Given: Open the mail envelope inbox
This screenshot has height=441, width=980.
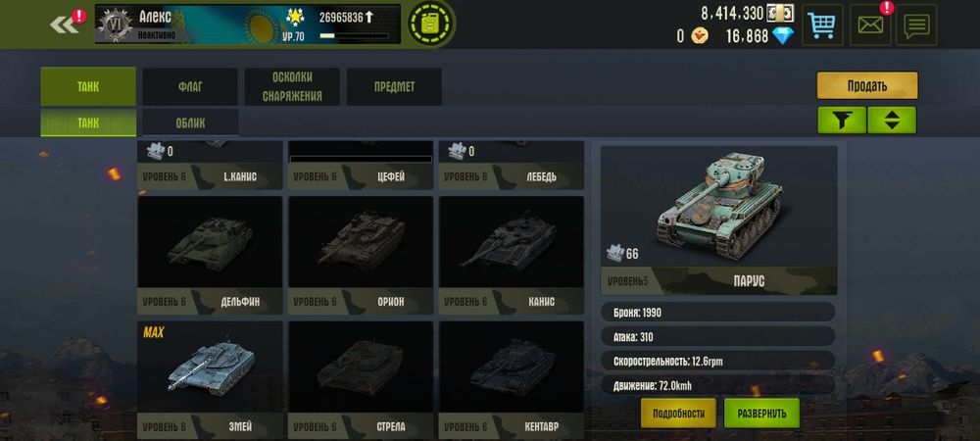Looking at the screenshot, I should tap(870, 24).
